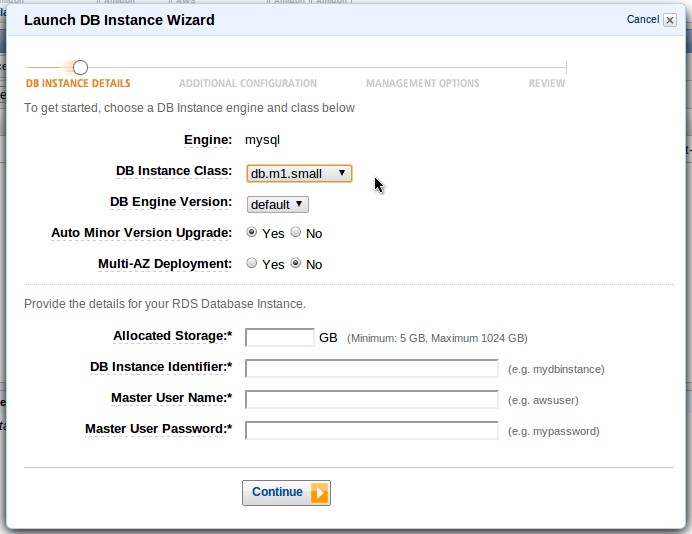Click the orange arrow icon on Continue
The width and height of the screenshot is (692, 534).
(x=319, y=493)
